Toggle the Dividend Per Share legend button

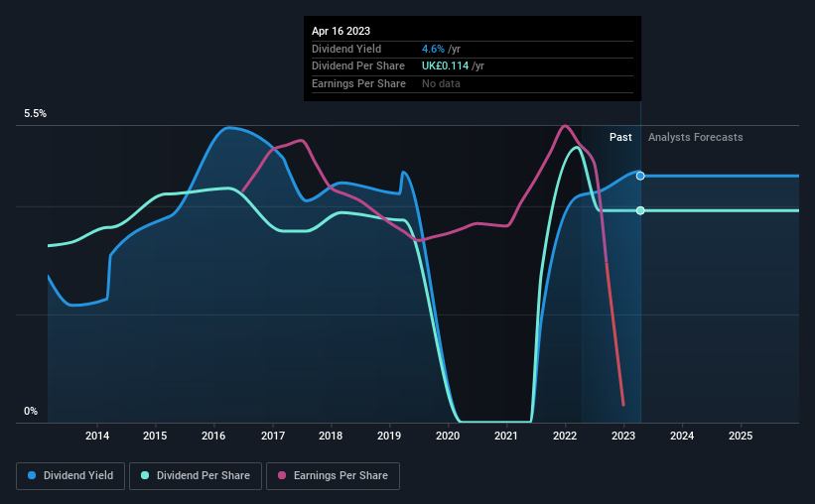pos(196,476)
